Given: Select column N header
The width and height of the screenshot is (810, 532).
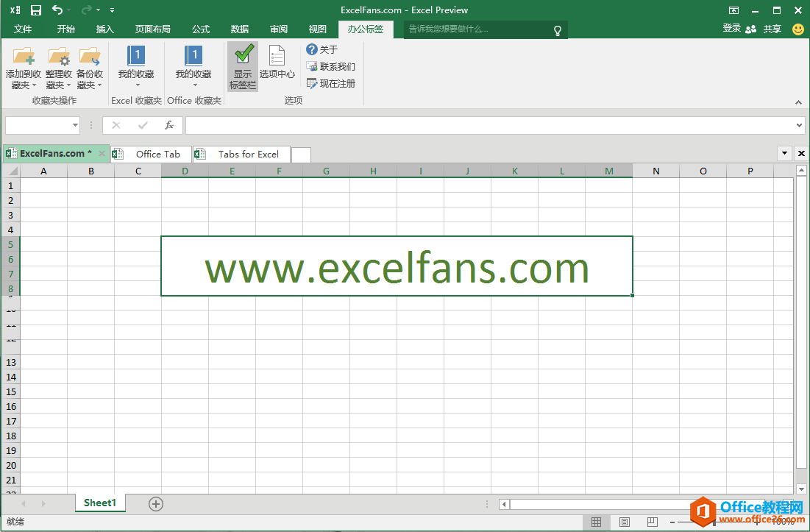Looking at the screenshot, I should [656, 171].
